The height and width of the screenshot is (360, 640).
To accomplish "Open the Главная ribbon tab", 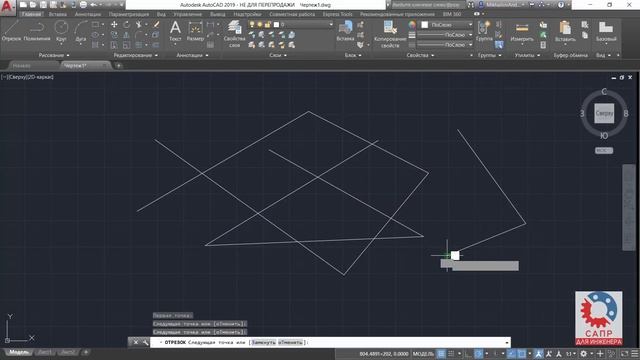I will 31,14.
